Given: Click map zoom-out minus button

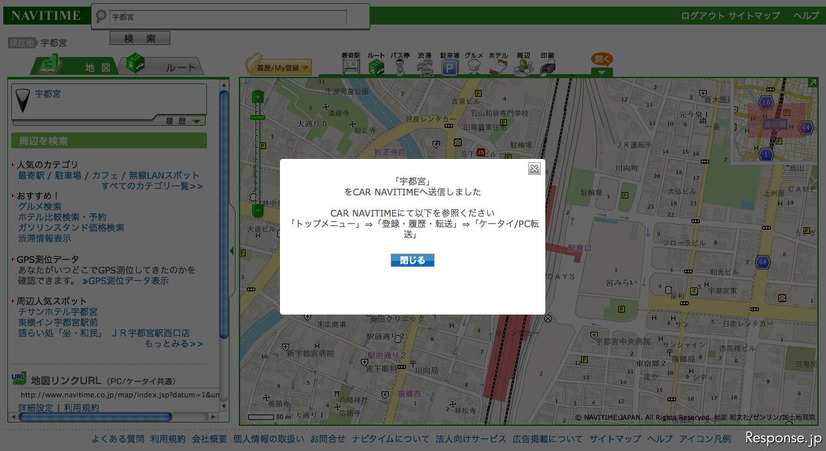Looking at the screenshot, I should click(258, 211).
